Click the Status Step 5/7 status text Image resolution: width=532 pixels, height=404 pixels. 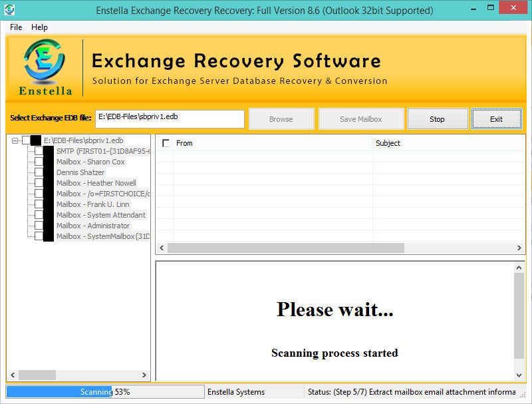pos(412,392)
